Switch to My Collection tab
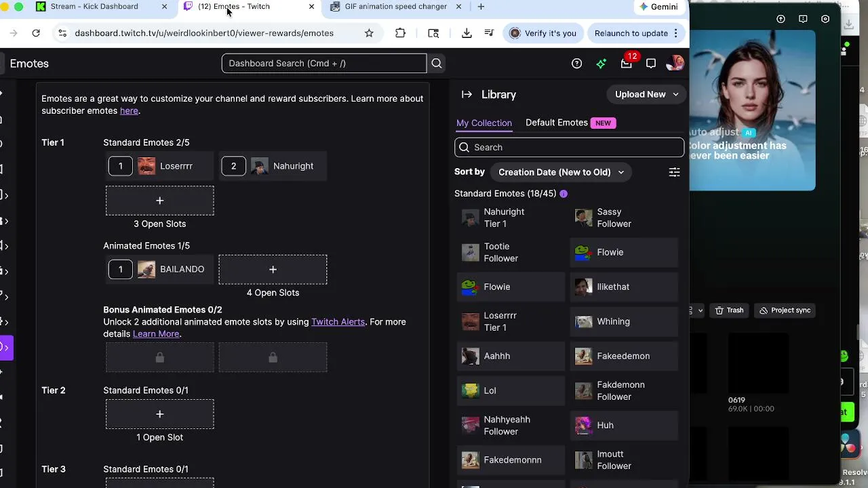Screen dimensions: 868x488 [484, 123]
